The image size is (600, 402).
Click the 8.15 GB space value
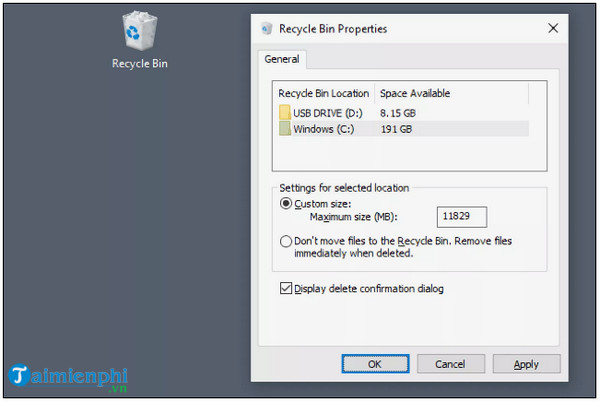click(398, 113)
